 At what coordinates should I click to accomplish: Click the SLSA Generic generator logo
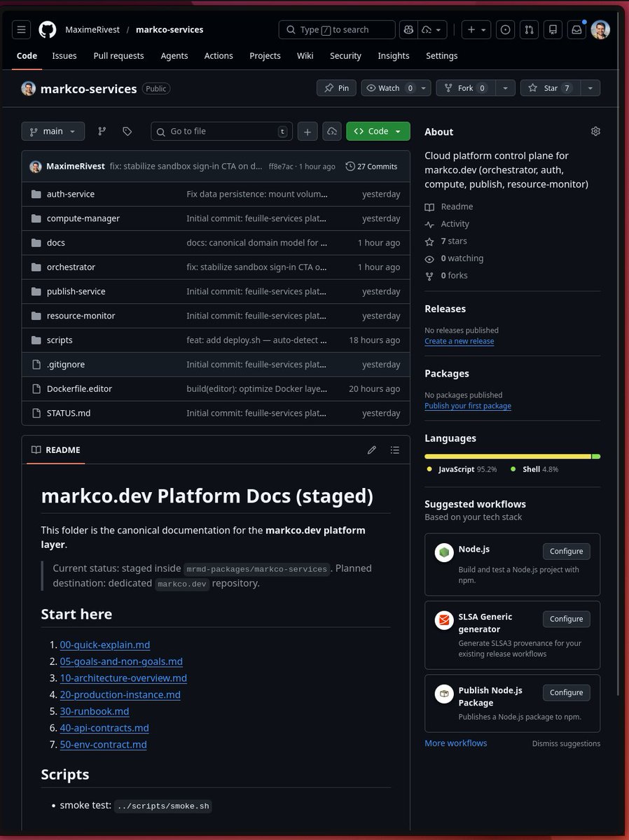443,620
